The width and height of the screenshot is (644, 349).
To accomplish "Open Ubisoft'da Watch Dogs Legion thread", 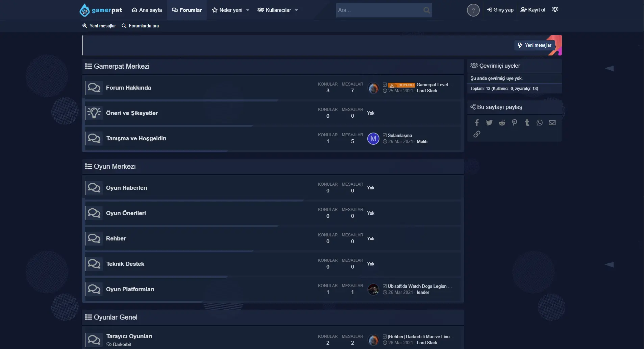I will point(419,286).
